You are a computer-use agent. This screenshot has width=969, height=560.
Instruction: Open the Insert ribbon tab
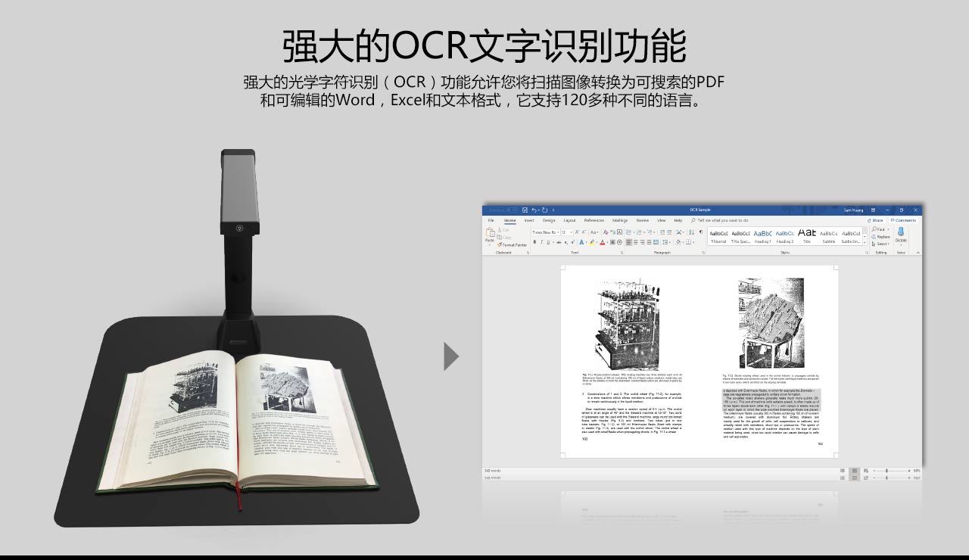[529, 220]
